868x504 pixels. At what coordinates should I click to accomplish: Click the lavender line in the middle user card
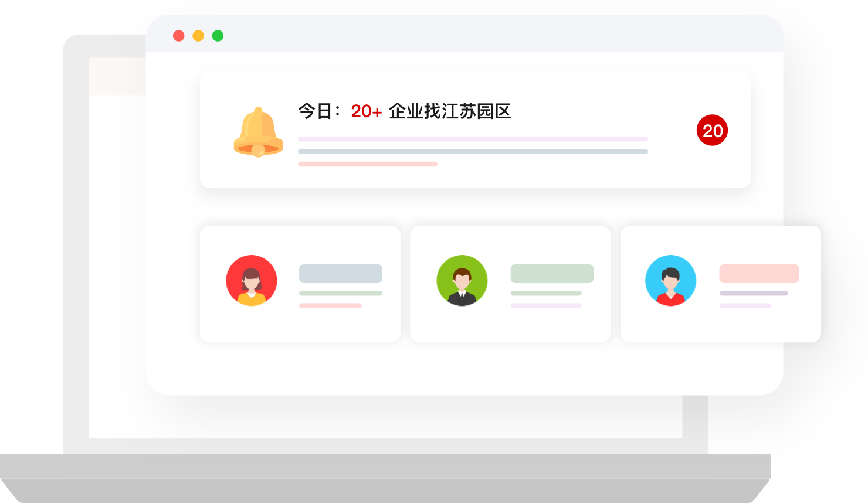pyautogui.click(x=546, y=305)
